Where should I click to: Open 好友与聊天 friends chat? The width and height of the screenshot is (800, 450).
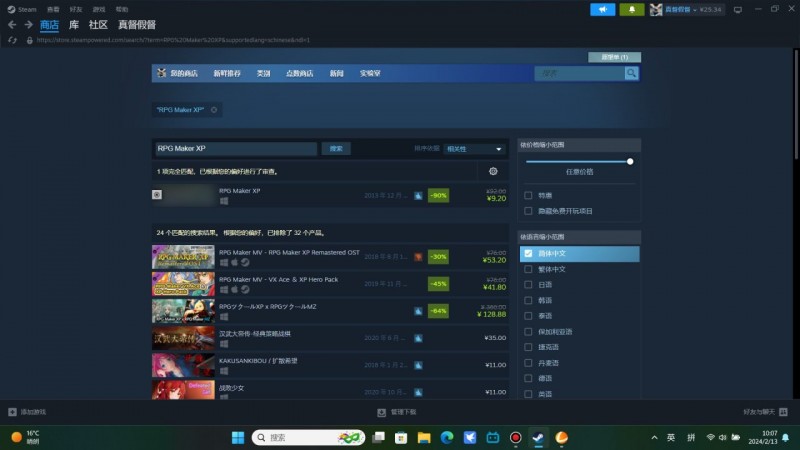pyautogui.click(x=765, y=412)
